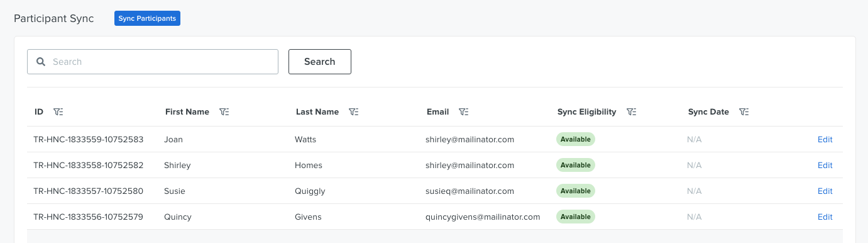Click Available badge for Quincy Givens

tap(575, 217)
